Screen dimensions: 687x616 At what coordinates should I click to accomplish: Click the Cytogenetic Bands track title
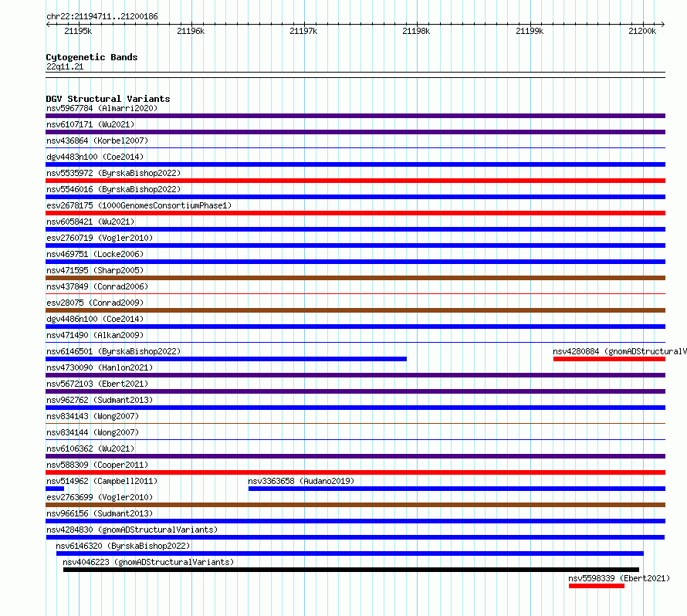coord(92,57)
